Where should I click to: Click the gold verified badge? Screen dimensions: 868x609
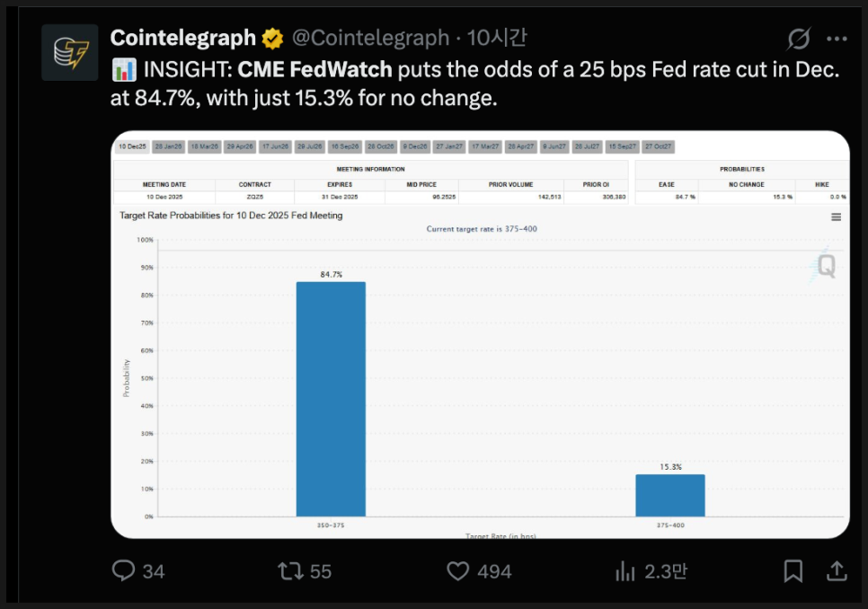(x=273, y=39)
